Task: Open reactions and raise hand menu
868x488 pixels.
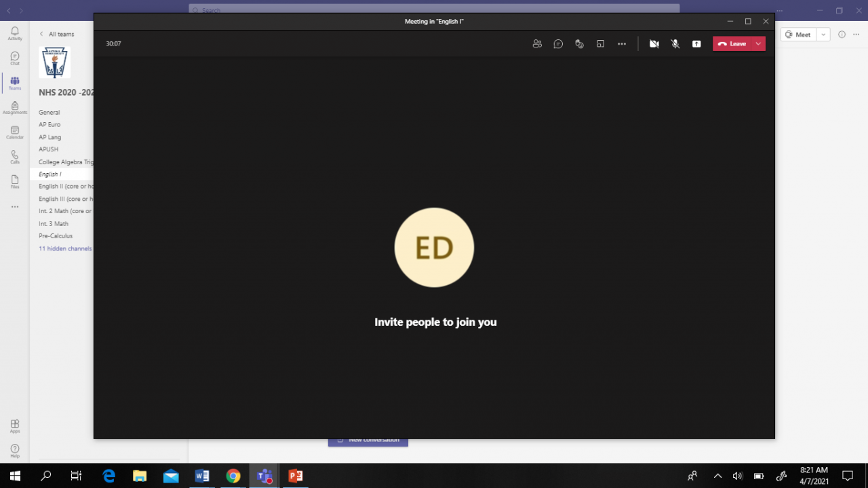Action: click(x=579, y=43)
